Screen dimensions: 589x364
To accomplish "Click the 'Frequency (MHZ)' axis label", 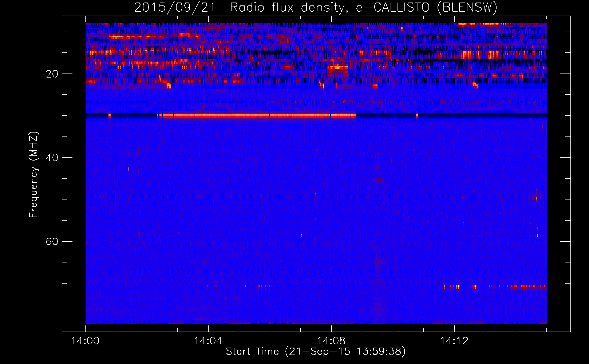I will 33,175.
